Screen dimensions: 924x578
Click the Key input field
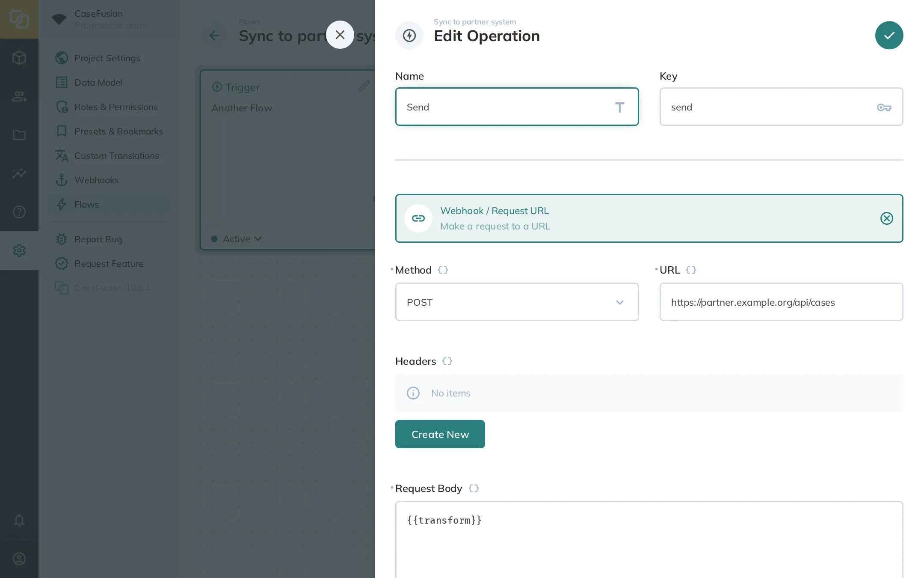(781, 107)
